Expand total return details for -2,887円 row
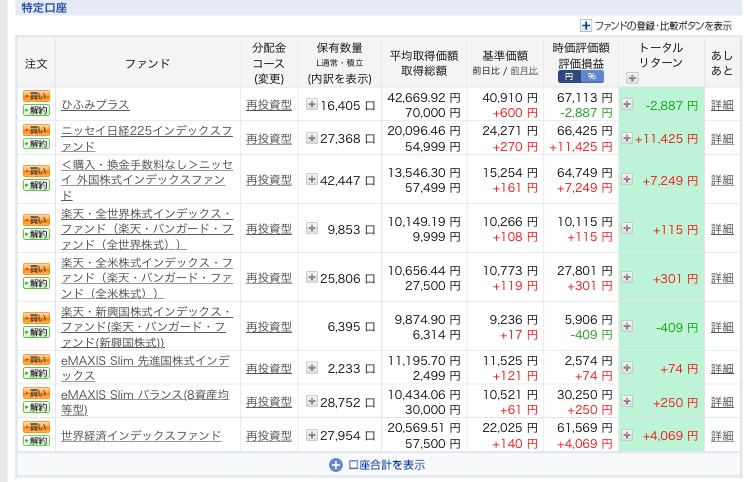Image resolution: width=750 pixels, height=482 pixels. point(627,104)
